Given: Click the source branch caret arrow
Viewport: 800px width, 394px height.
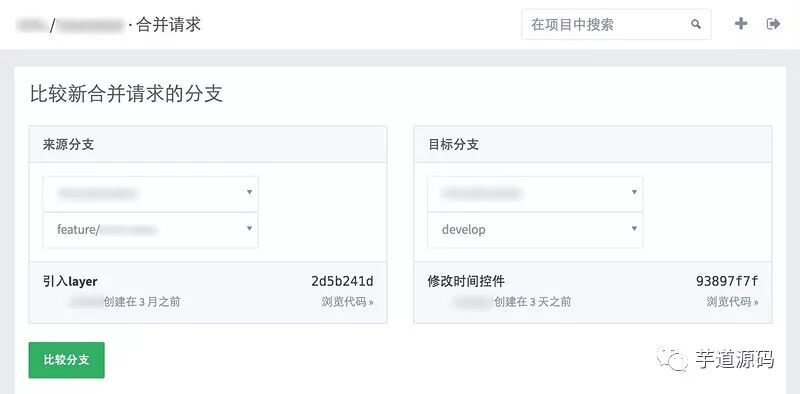Looking at the screenshot, I should pos(249,229).
